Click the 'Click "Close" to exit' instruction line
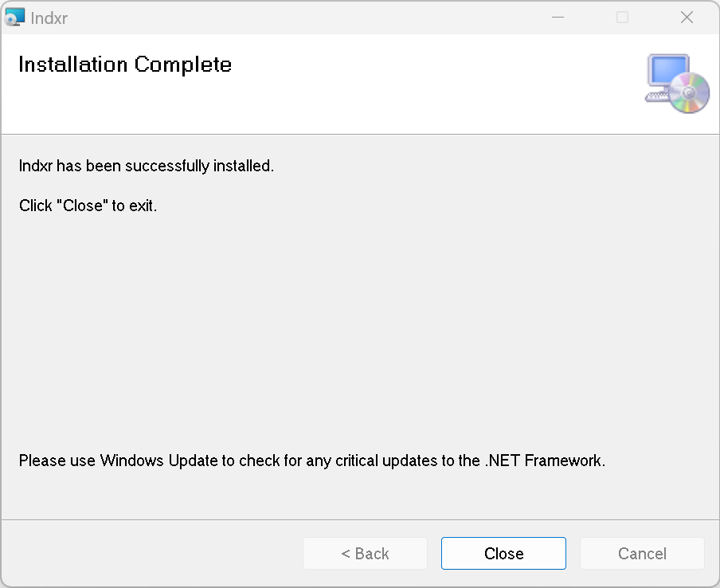Screen dimensions: 720x588 point(88,206)
